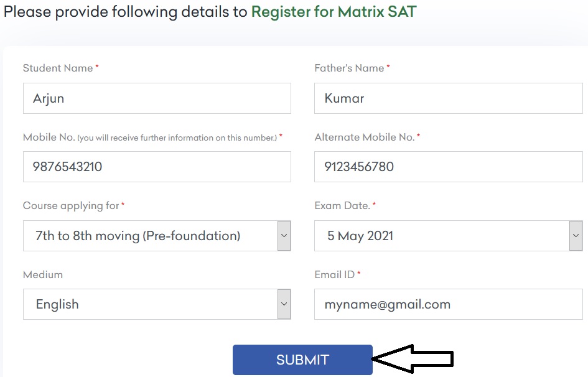The width and height of the screenshot is (588, 377).
Task: Click the Medium label text
Action: (x=43, y=274)
